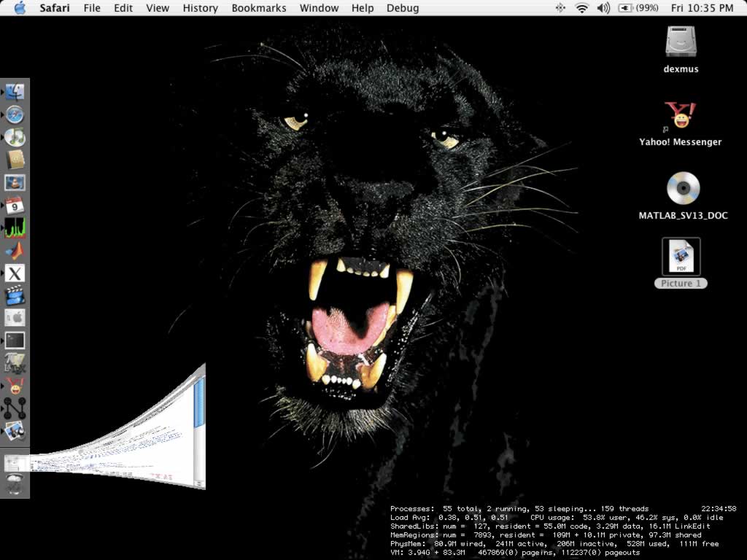The height and width of the screenshot is (560, 747).
Task: Open the Edit menu
Action: coord(123,7)
